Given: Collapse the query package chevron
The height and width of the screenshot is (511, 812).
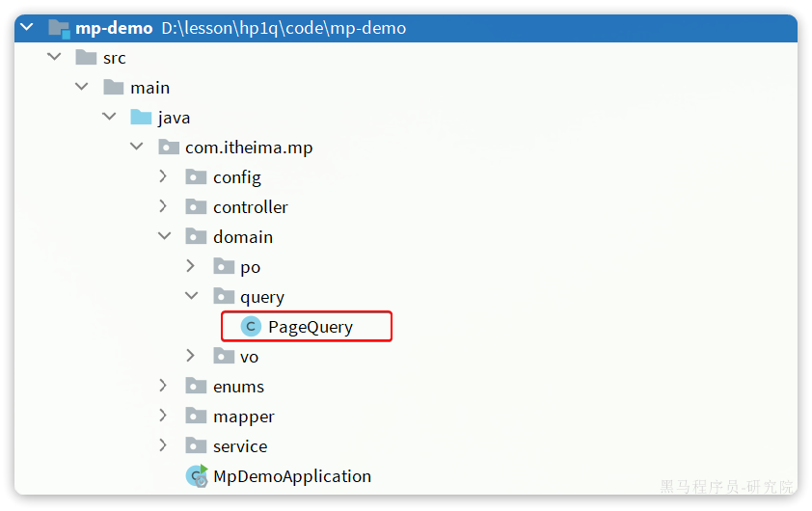Looking at the screenshot, I should click(x=192, y=296).
